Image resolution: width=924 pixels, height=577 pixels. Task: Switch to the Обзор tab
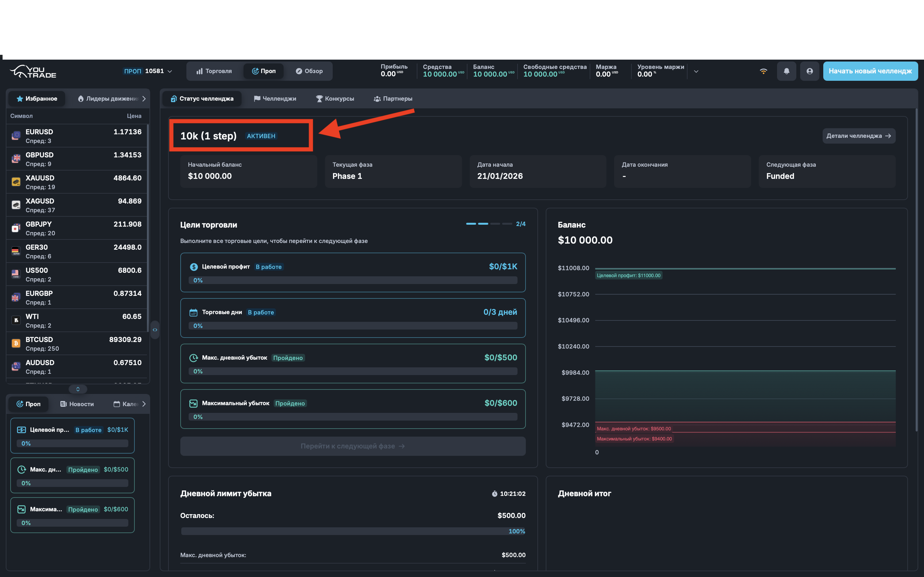point(310,71)
